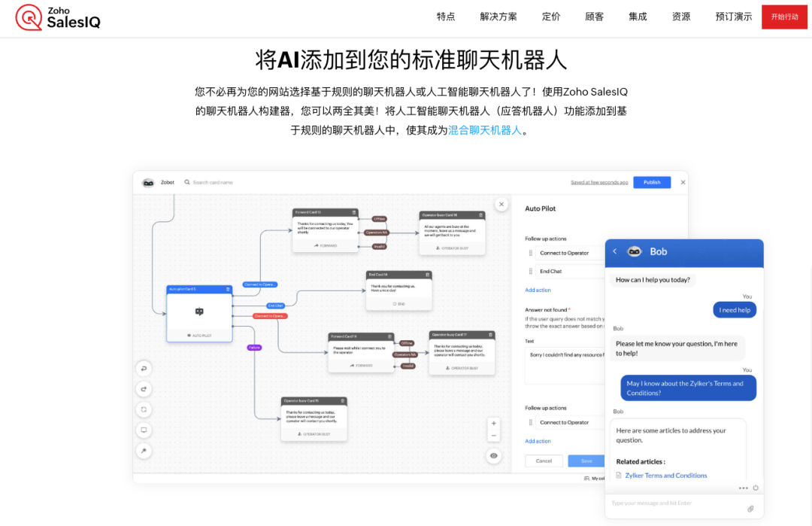The width and height of the screenshot is (812, 526).
Task: Go to the 定价 page
Action: coord(551,17)
